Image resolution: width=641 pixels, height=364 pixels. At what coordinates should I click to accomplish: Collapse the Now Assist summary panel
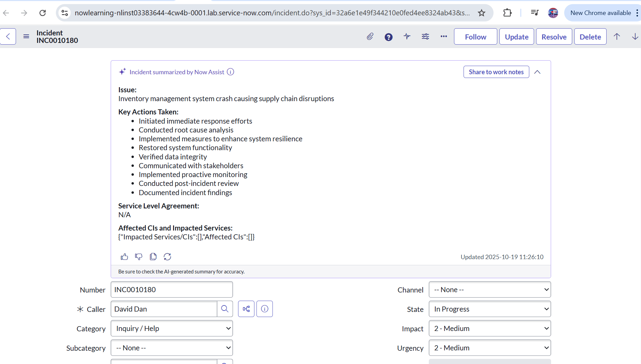pos(537,72)
